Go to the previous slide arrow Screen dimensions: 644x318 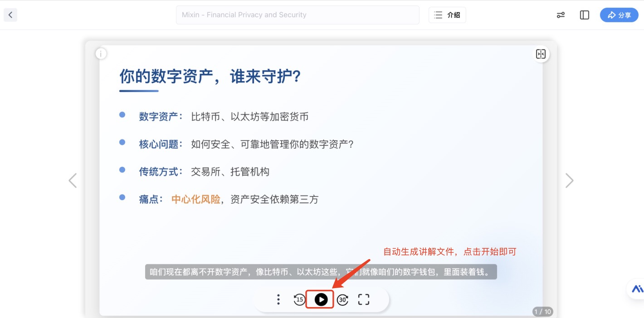73,180
